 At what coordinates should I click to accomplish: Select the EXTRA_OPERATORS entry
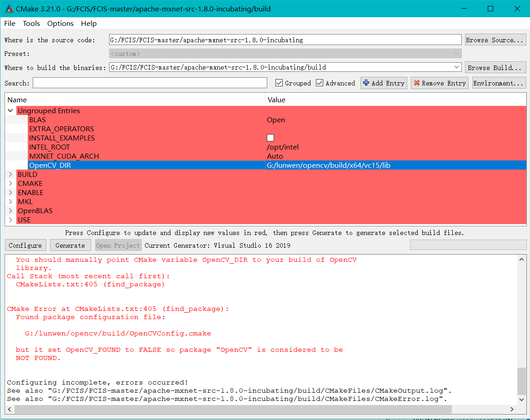(x=61, y=129)
